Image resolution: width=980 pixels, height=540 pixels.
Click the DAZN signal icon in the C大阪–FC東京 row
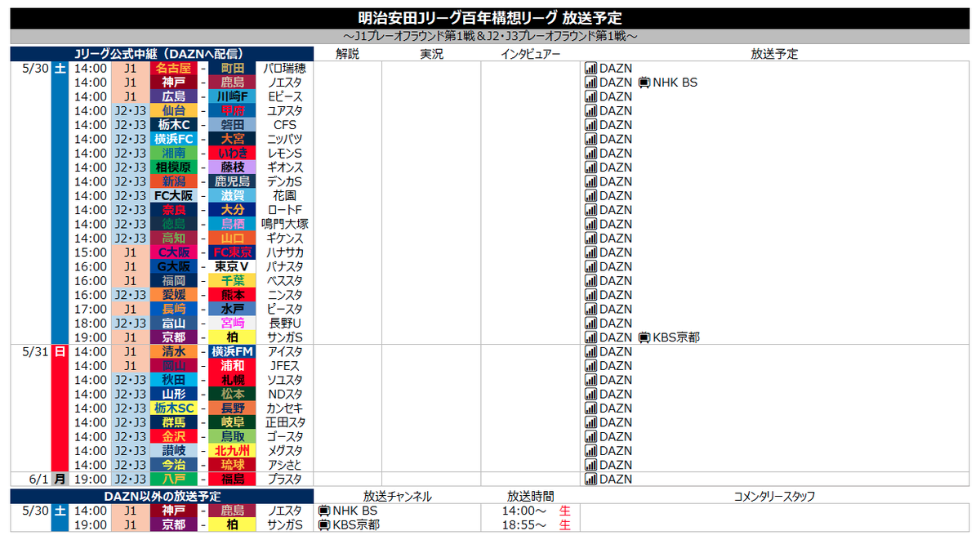pyautogui.click(x=591, y=252)
